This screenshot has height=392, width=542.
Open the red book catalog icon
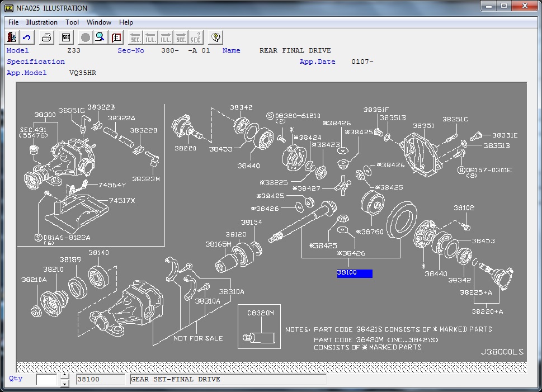(116, 37)
